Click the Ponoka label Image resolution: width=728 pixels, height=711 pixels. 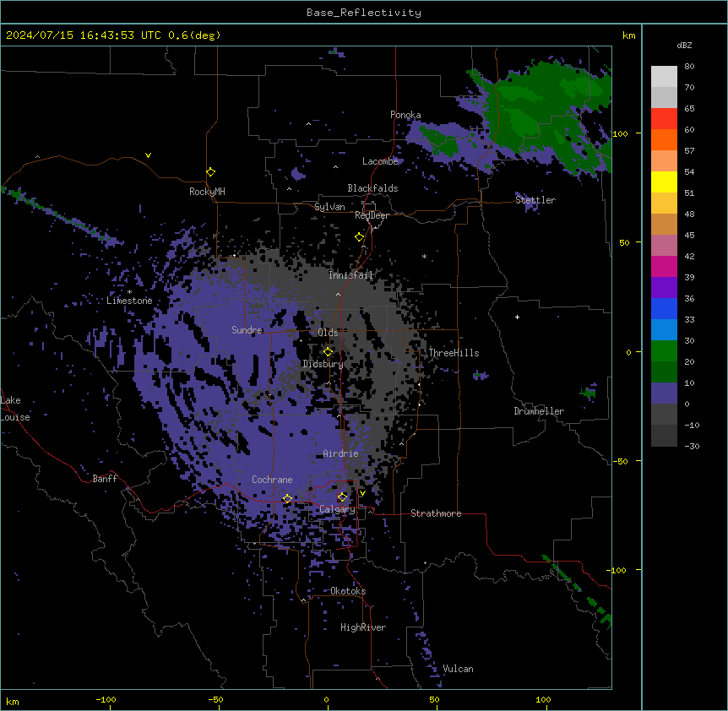(x=405, y=115)
